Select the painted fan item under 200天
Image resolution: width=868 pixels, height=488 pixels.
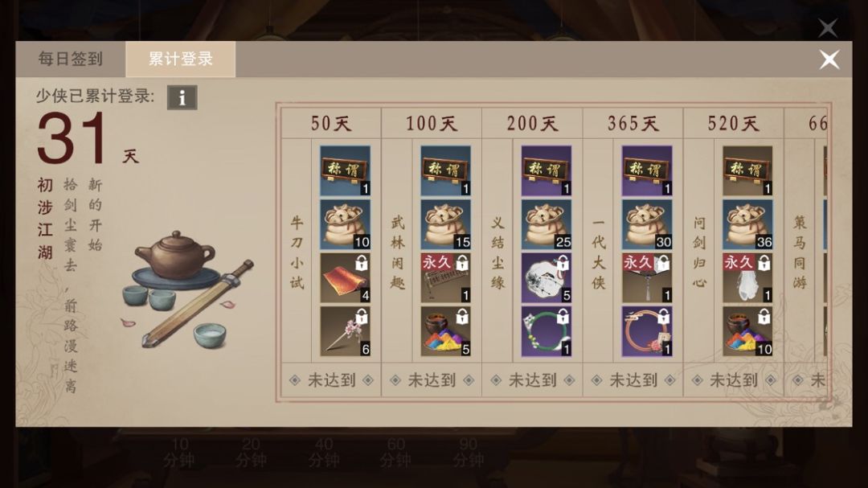point(547,278)
